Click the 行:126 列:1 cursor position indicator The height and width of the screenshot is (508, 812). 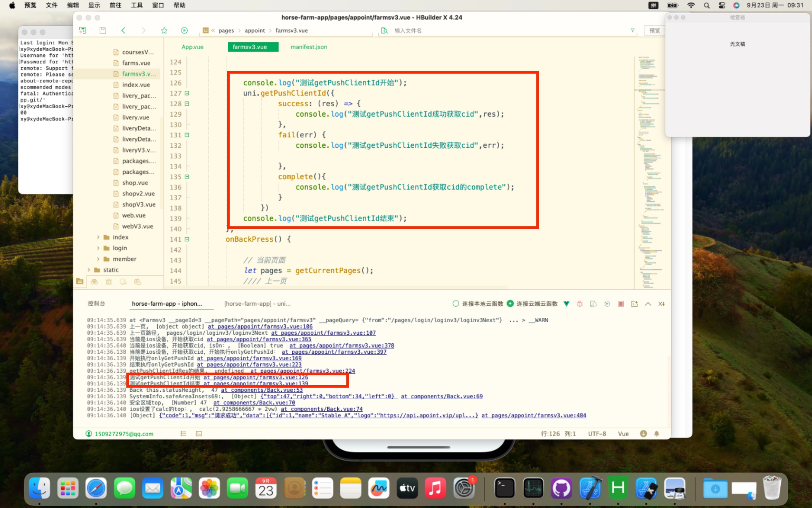[558, 434]
